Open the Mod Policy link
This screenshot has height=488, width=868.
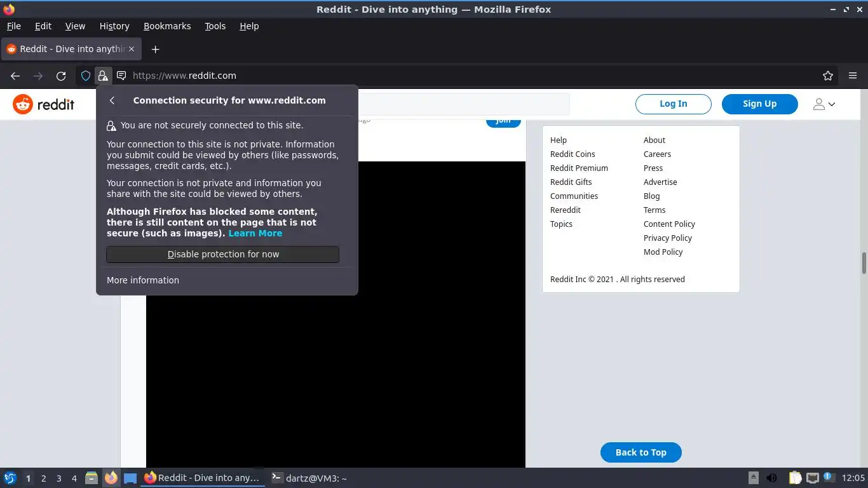663,252
